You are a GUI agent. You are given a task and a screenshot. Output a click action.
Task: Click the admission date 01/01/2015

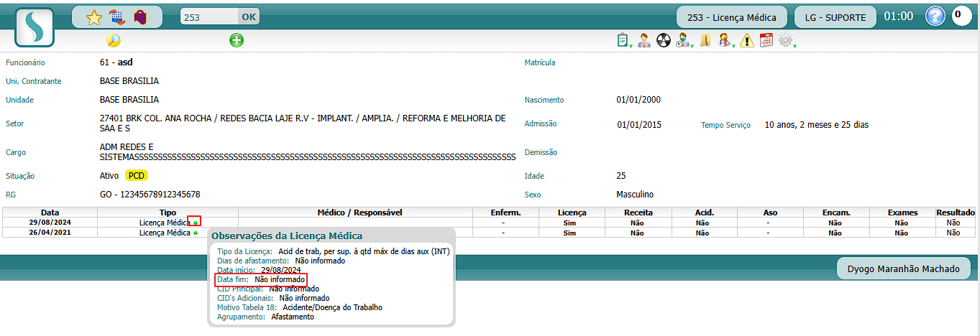pyautogui.click(x=639, y=125)
